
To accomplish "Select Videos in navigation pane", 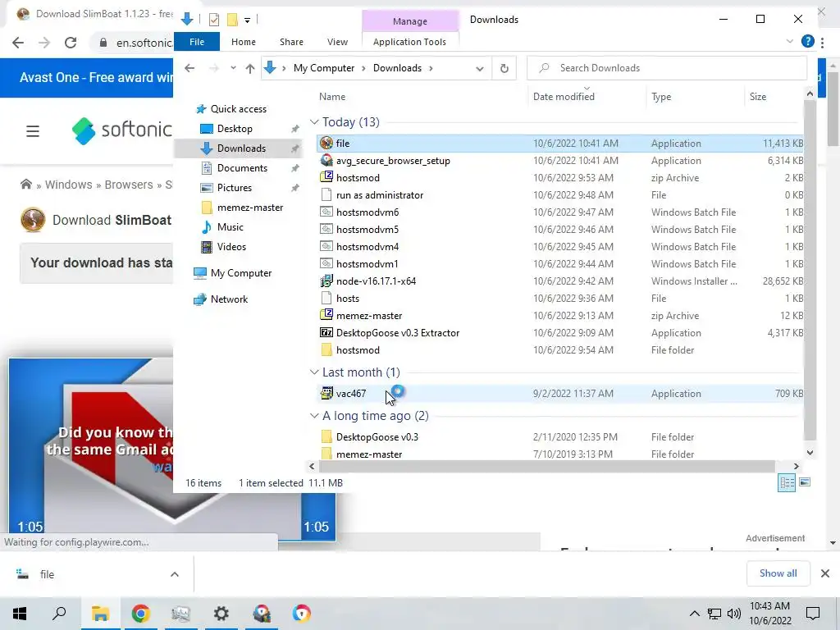I will pos(231,247).
